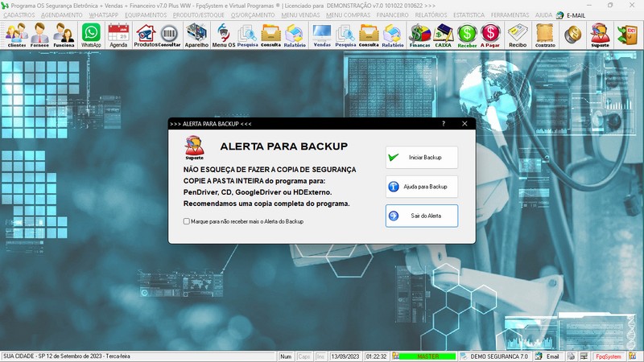Click the DEMO SEGURANCA 7.0 status panel
This screenshot has width=644, height=362.
[495, 356]
